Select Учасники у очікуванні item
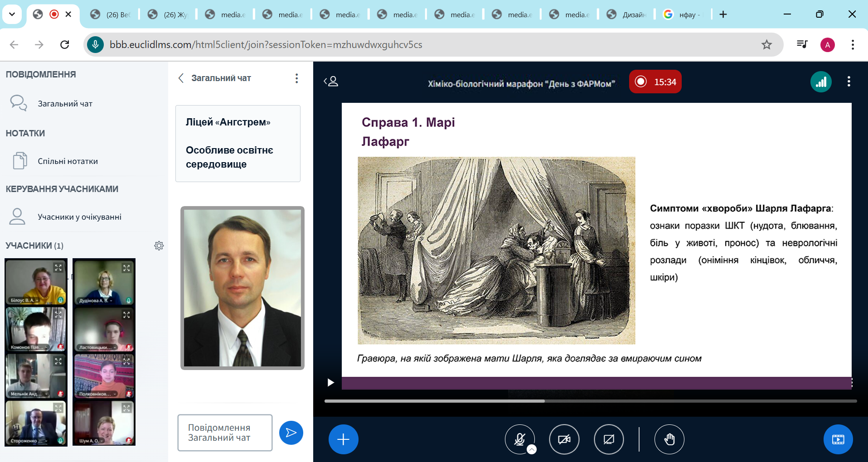The width and height of the screenshot is (868, 462). (79, 217)
